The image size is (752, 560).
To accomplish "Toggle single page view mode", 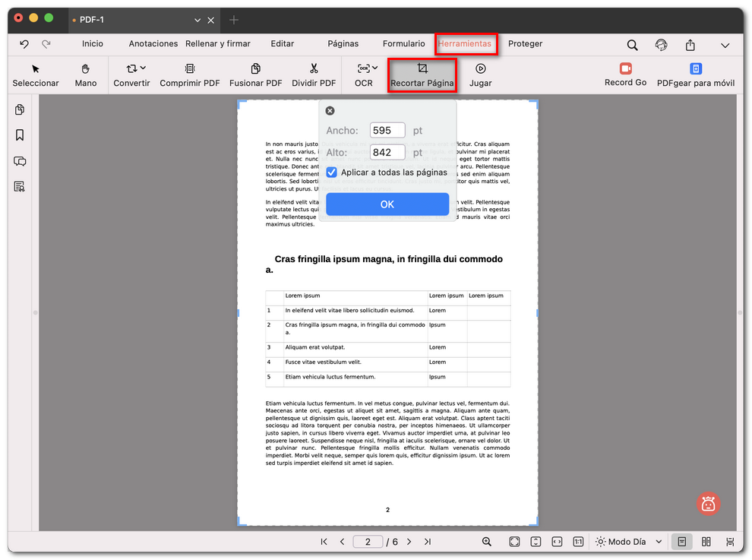I will [x=681, y=541].
